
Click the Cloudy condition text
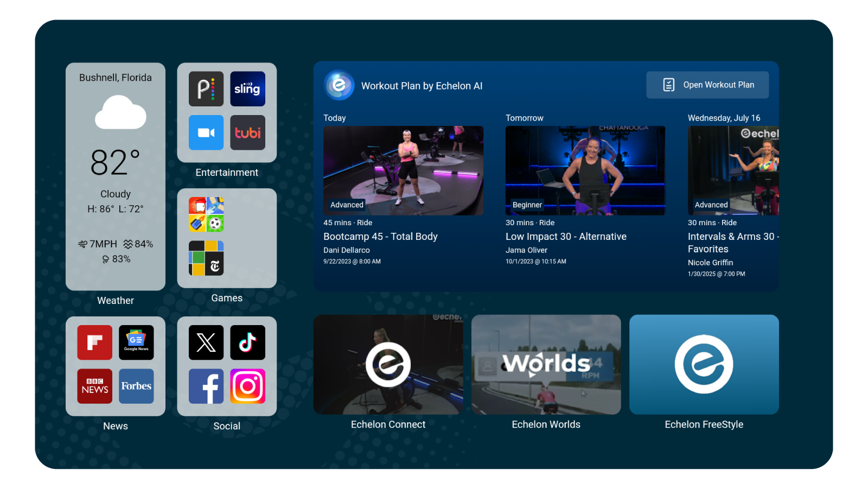click(x=116, y=194)
